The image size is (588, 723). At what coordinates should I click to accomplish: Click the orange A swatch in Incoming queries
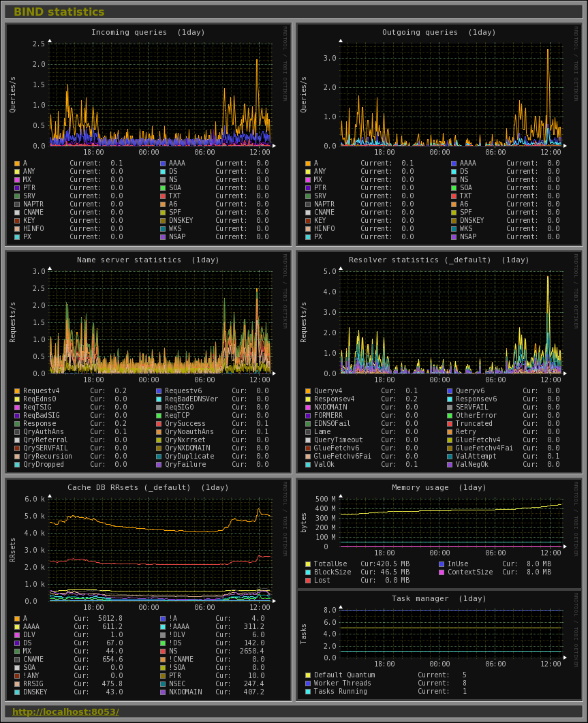pos(17,164)
